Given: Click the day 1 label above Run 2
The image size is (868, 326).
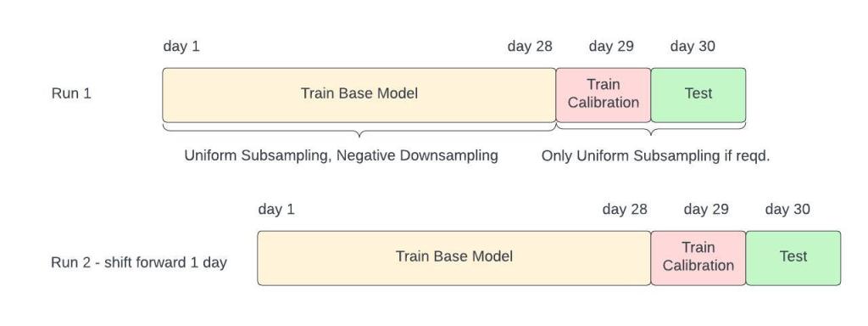Looking at the screenshot, I should point(276,209).
